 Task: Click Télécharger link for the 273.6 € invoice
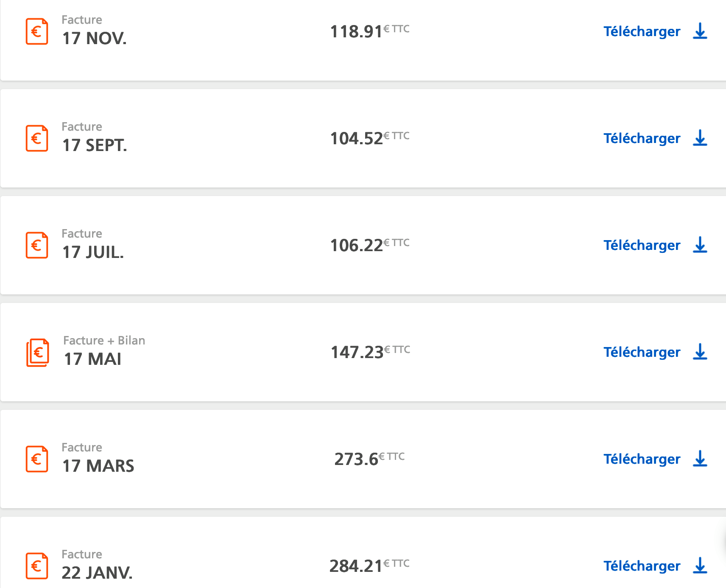[642, 459]
